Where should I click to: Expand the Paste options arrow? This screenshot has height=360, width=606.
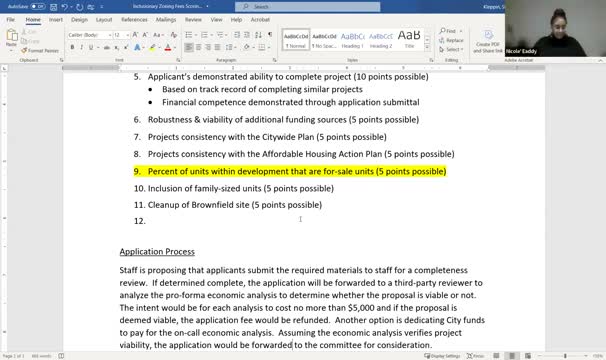click(11, 50)
